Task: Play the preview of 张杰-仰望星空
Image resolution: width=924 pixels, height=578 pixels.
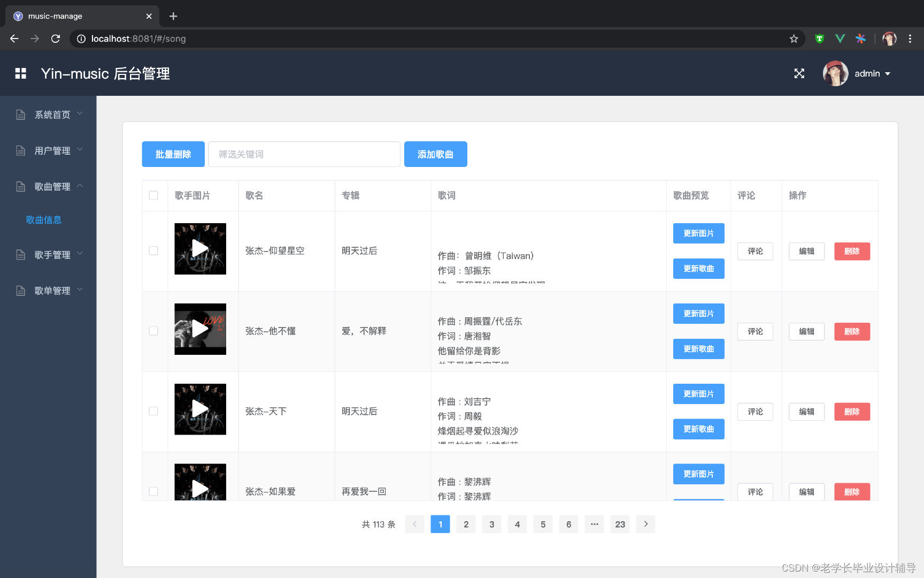Action: click(x=200, y=248)
